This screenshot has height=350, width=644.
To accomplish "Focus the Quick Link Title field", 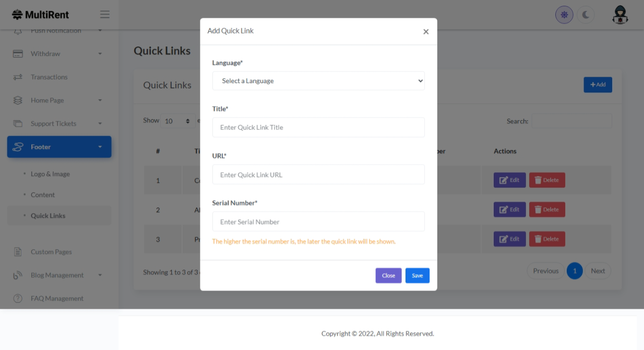I will click(x=318, y=127).
